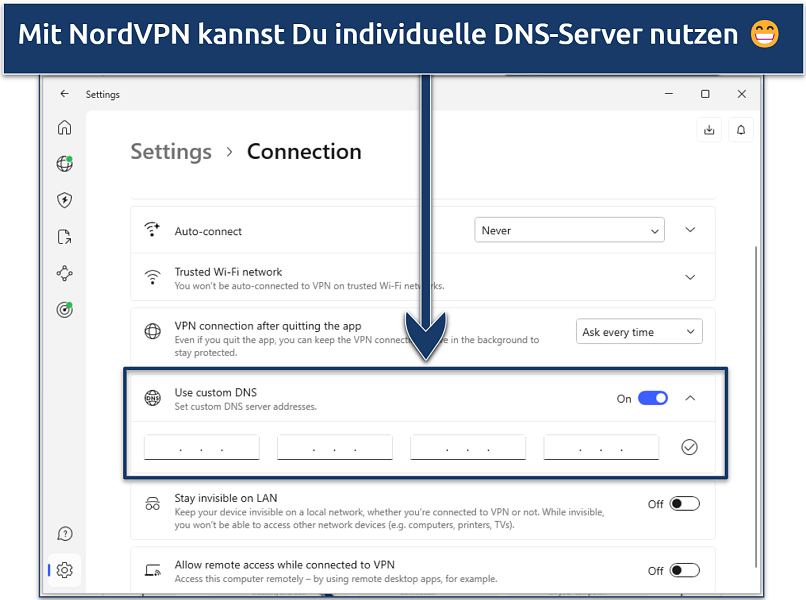
Task: Open the file sharing sidebar icon
Action: coord(64,237)
